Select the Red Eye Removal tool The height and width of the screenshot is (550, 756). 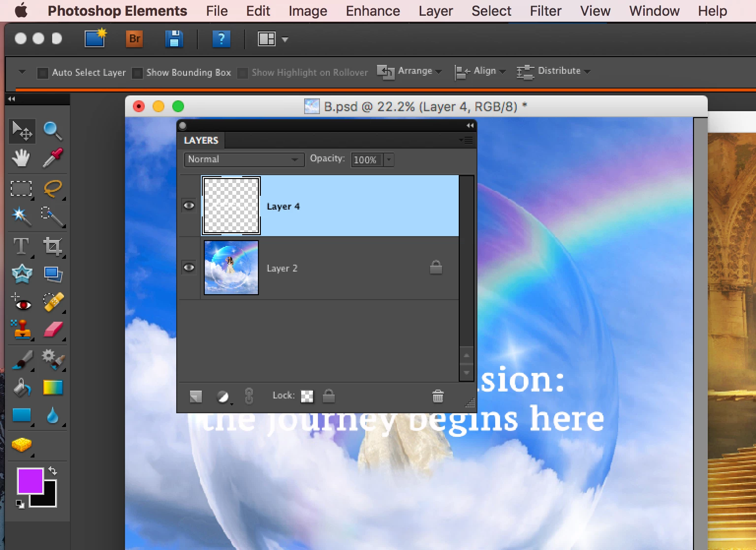(21, 302)
